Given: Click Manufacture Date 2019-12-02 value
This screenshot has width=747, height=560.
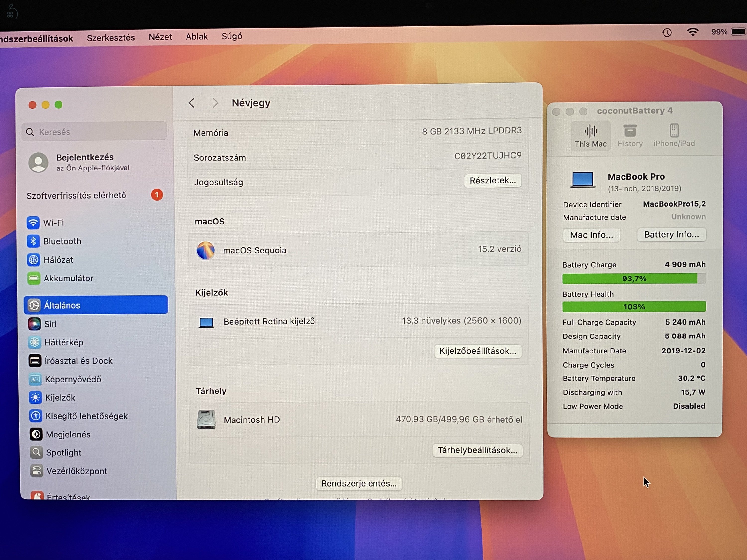Looking at the screenshot, I should [x=683, y=351].
